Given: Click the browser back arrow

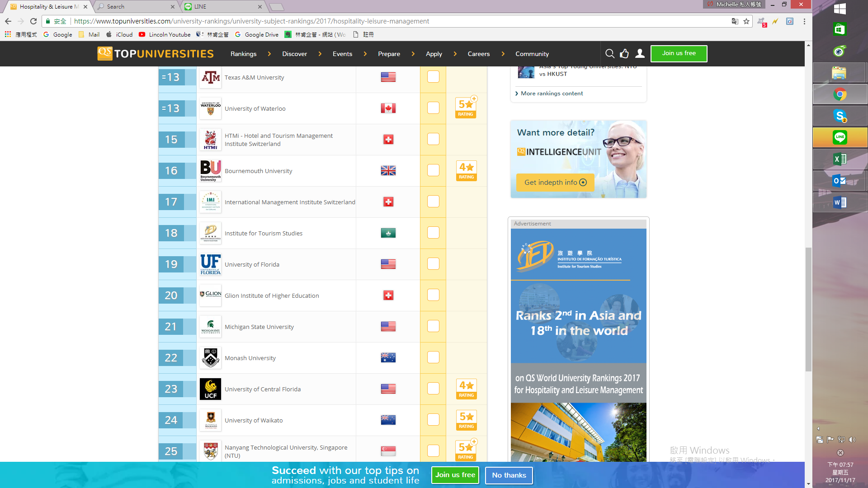Looking at the screenshot, I should pos(8,21).
